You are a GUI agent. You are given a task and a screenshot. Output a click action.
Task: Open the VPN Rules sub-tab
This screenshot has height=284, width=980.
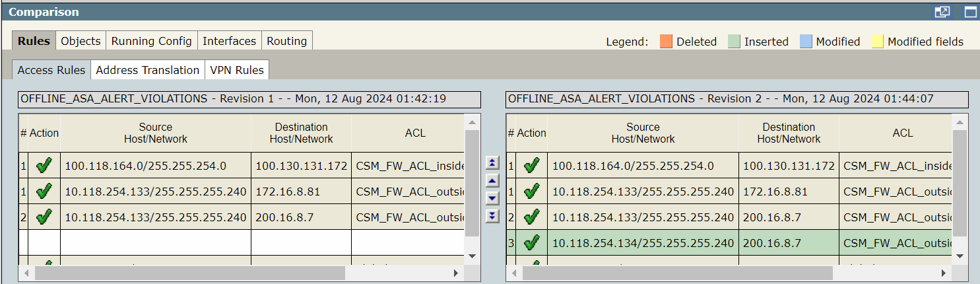[x=236, y=70]
